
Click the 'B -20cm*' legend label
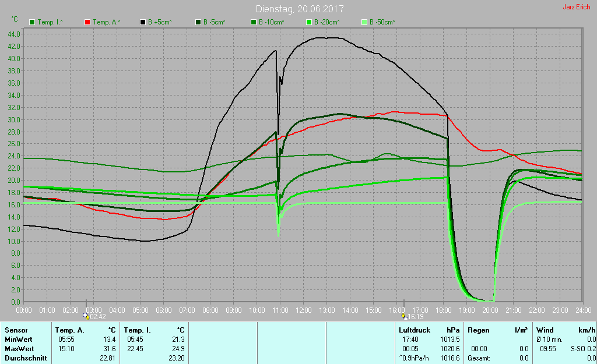(x=327, y=22)
